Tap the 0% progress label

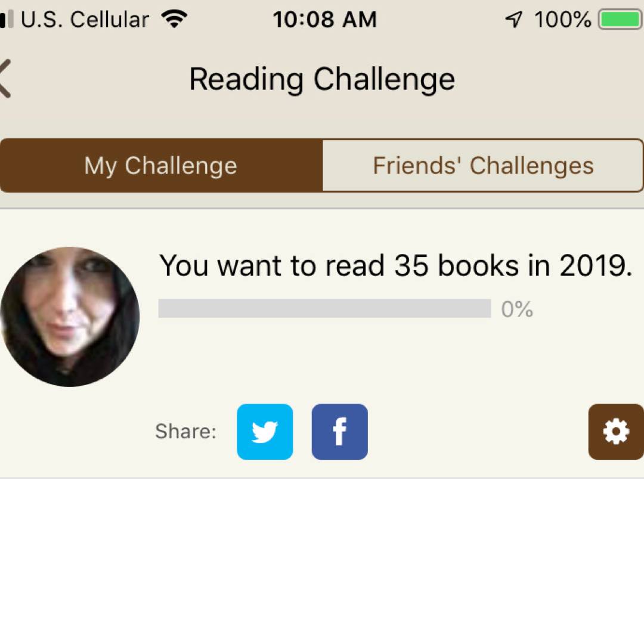click(517, 309)
